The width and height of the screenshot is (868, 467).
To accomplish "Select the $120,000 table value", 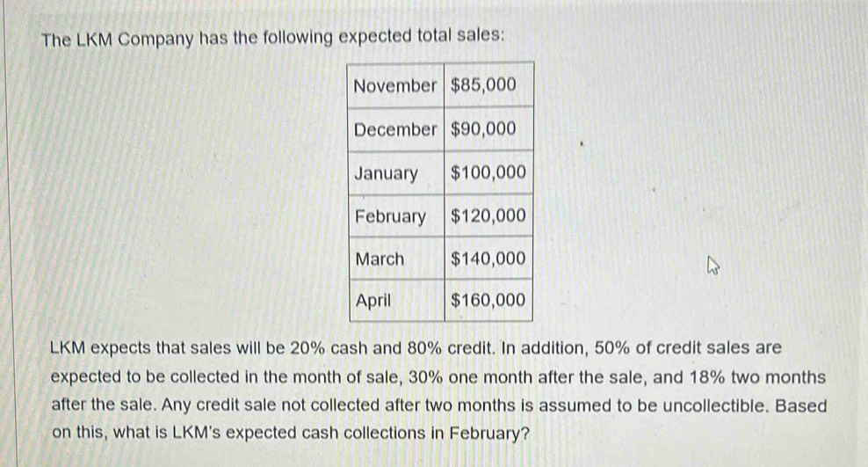I will 488,216.
